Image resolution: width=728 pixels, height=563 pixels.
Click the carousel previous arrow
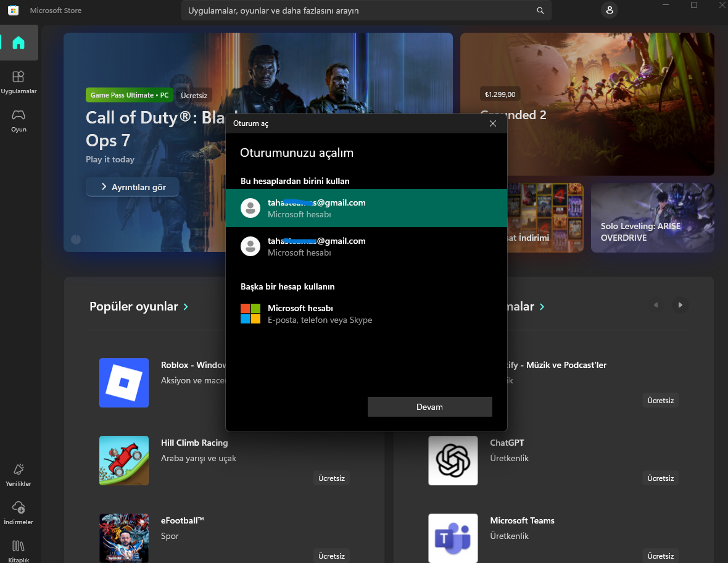point(656,305)
